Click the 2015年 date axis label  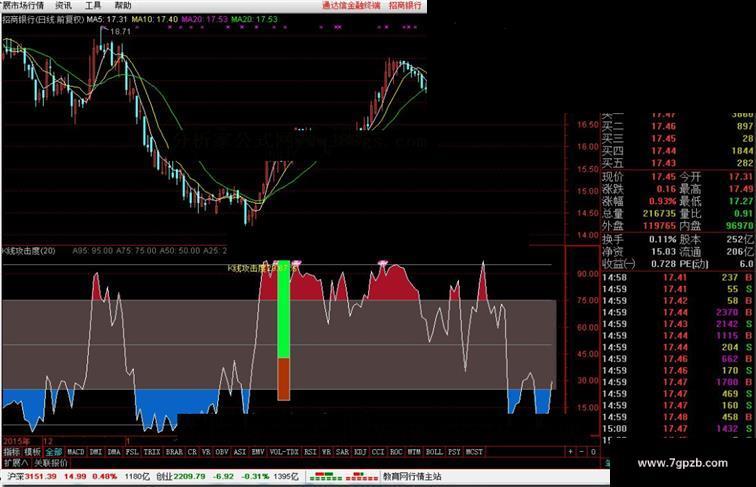coord(16,441)
